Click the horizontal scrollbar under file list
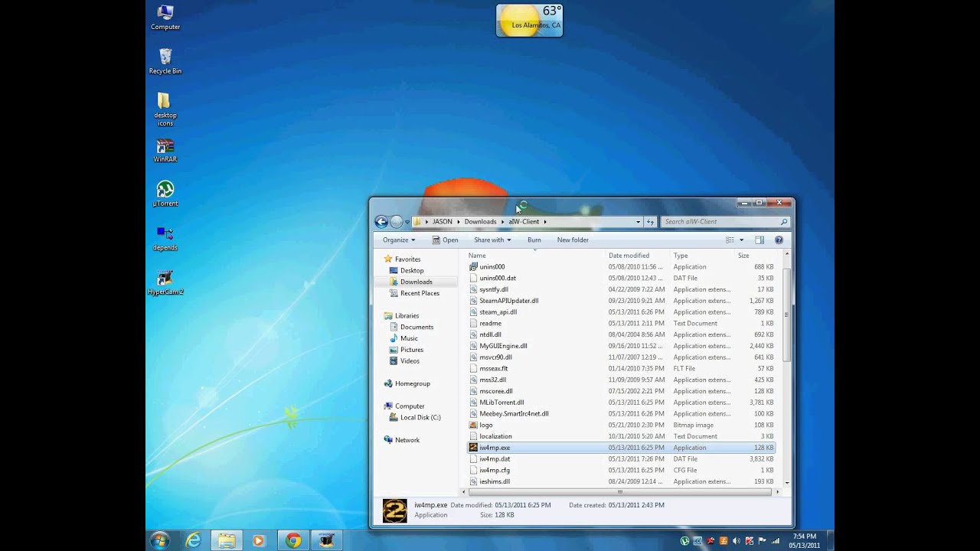This screenshot has width=980, height=551. [620, 492]
